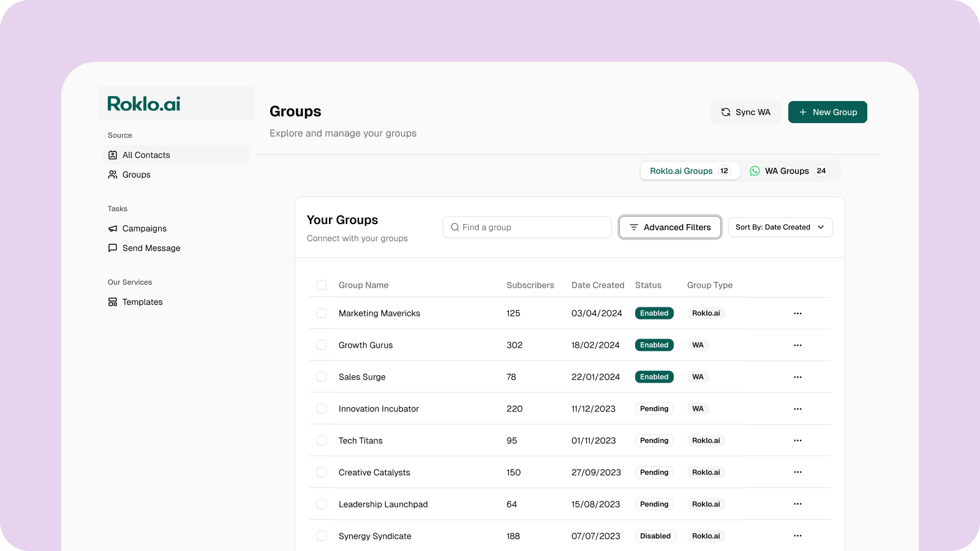Click the Templates layout icon
The width and height of the screenshot is (980, 551).
pos(113,302)
